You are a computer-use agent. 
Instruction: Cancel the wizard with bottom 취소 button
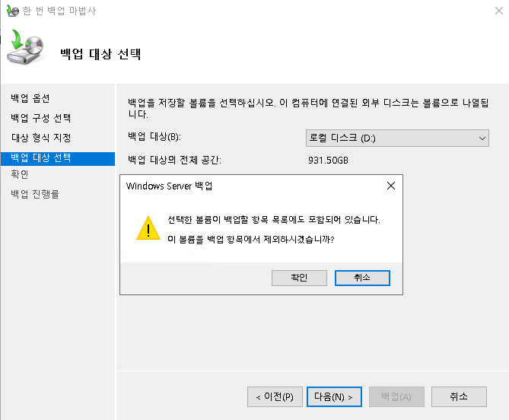[459, 396]
